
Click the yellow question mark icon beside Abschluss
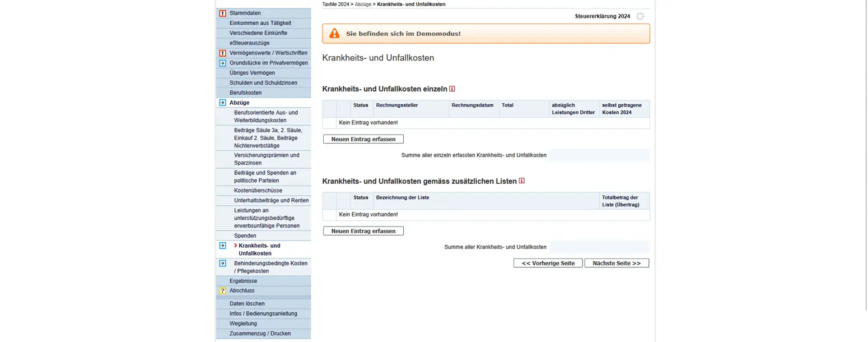pyautogui.click(x=222, y=291)
